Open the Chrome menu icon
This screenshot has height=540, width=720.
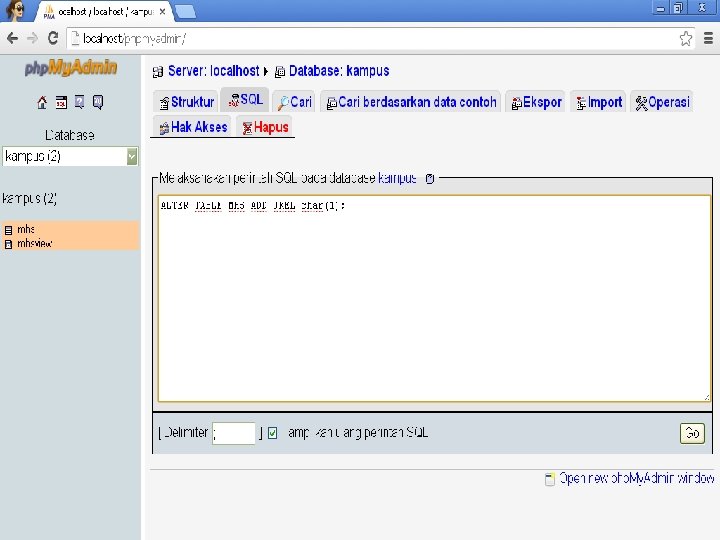pyautogui.click(x=708, y=38)
